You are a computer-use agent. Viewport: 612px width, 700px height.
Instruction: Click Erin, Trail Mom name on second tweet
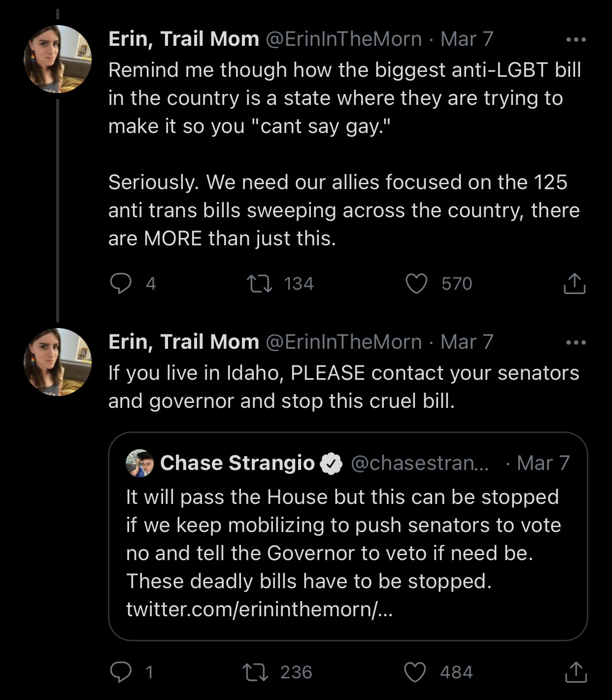[184, 342]
